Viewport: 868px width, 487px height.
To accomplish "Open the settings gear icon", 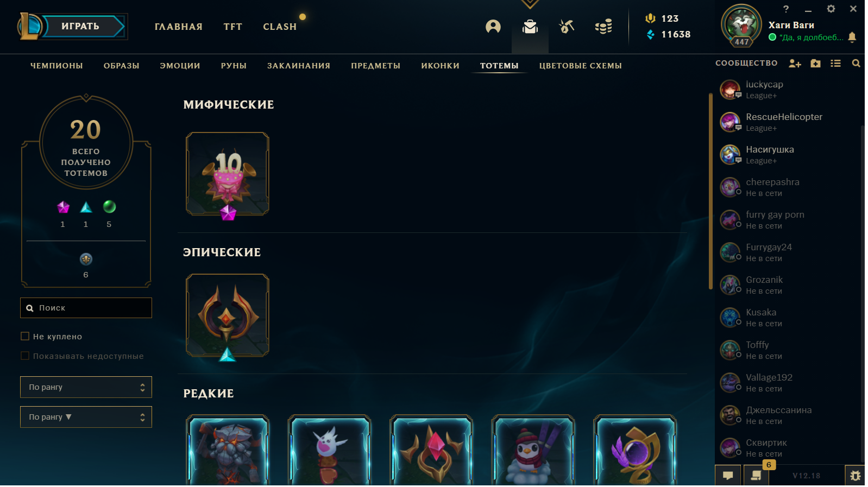I will 831,9.
